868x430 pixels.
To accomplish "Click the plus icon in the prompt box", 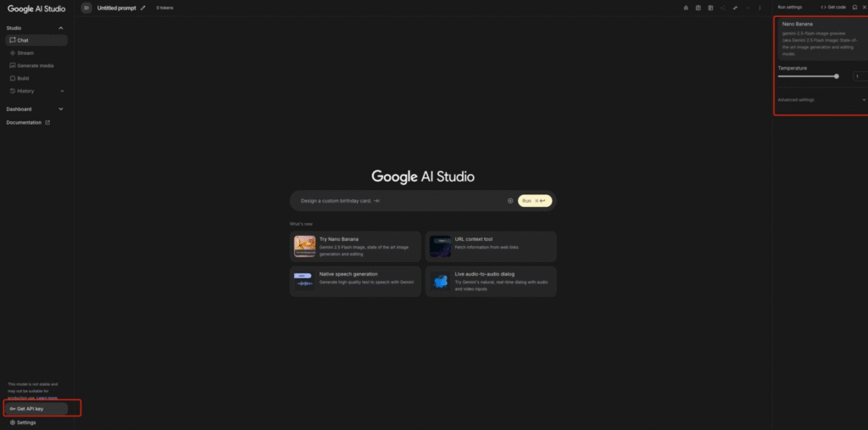I will [510, 201].
